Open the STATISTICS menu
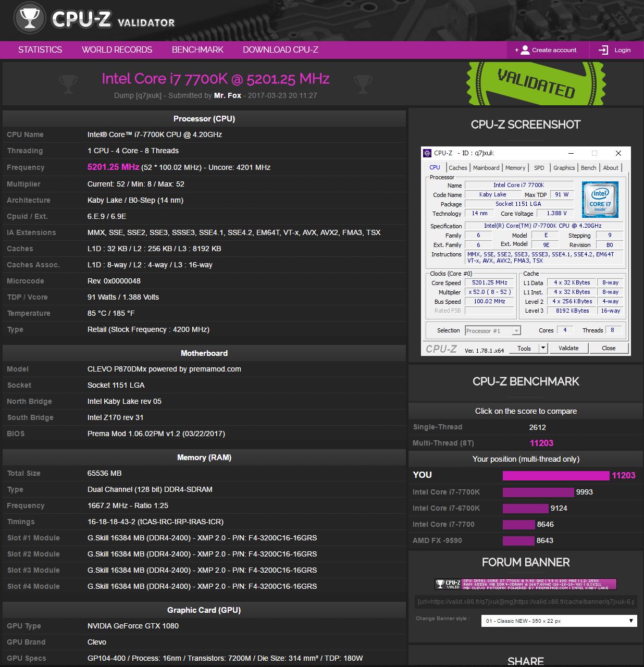The height and width of the screenshot is (667, 644). (40, 50)
